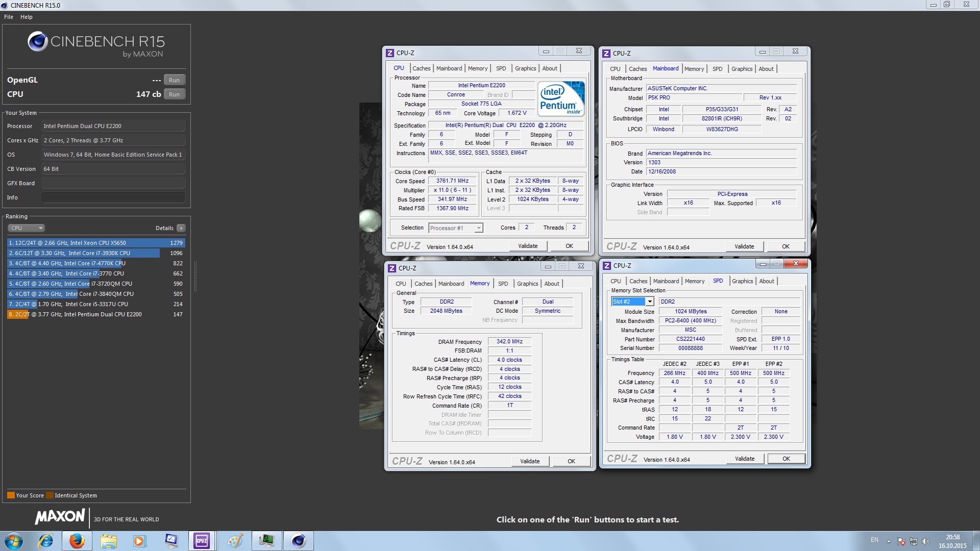Click the Info input field in Your System
This screenshot has width=980, height=551.
[113, 197]
